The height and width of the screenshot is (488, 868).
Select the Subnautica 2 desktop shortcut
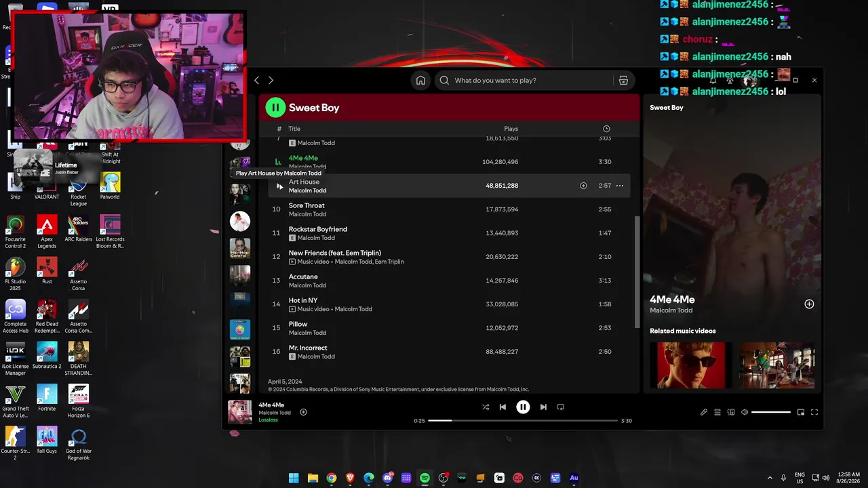[x=47, y=356]
